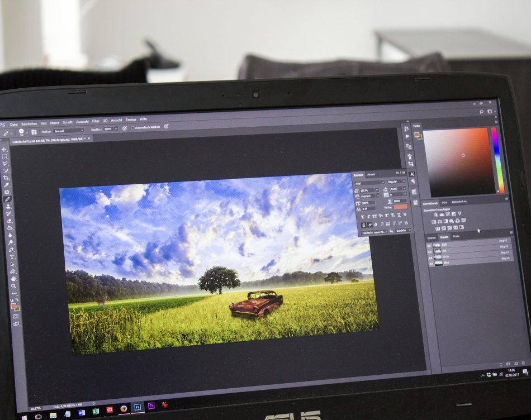531x420 pixels.
Task: Open the Schärfer anti-aliasing dropdown
Action: [404, 231]
